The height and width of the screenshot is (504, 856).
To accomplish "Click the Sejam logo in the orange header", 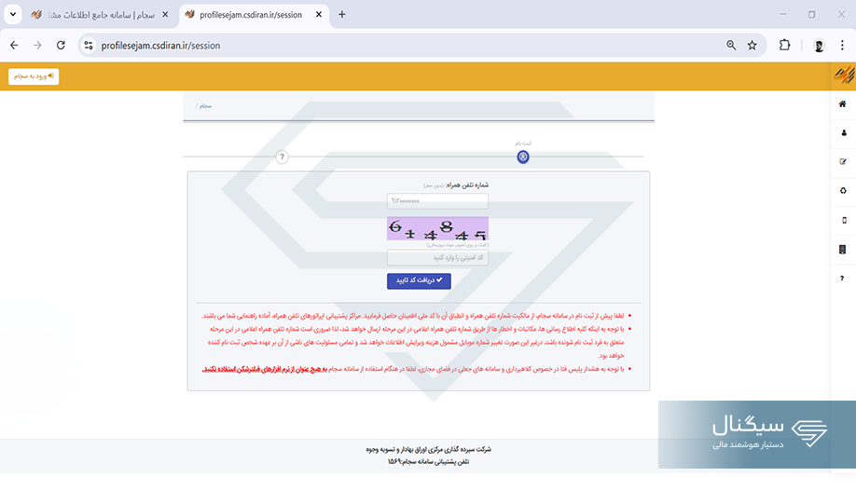I will coord(843,75).
